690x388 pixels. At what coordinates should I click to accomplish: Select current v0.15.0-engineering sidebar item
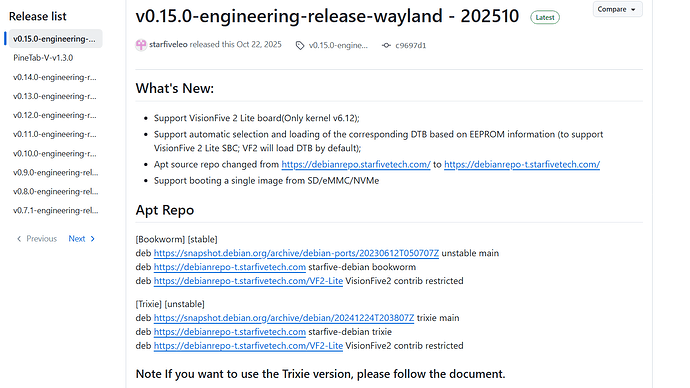point(55,39)
